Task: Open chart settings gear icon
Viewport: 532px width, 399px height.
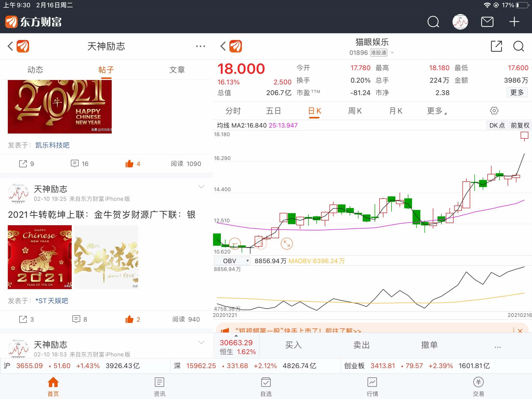Action: pyautogui.click(x=494, y=111)
